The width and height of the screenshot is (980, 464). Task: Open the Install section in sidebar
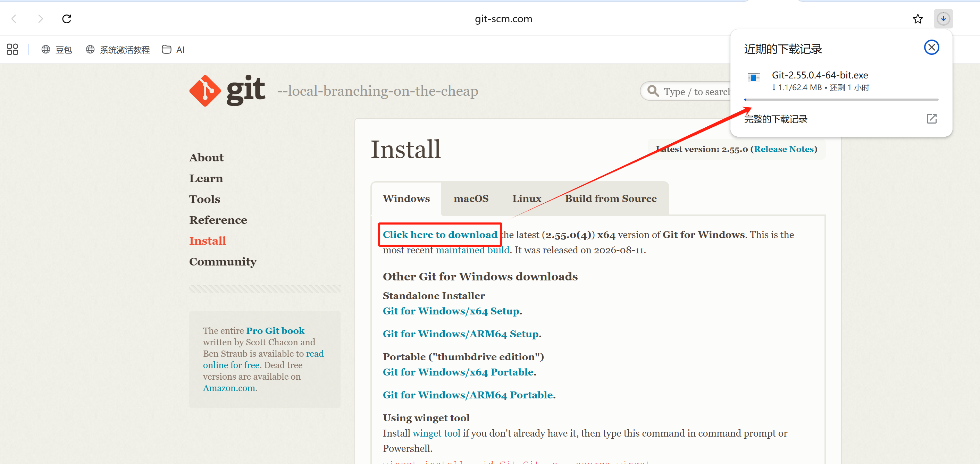(x=208, y=241)
